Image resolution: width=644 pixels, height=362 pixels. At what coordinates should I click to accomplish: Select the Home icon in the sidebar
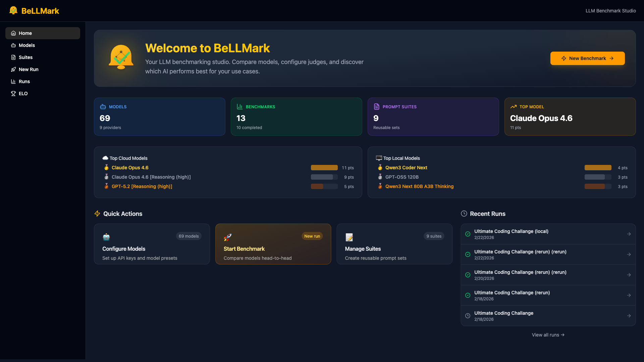point(13,33)
